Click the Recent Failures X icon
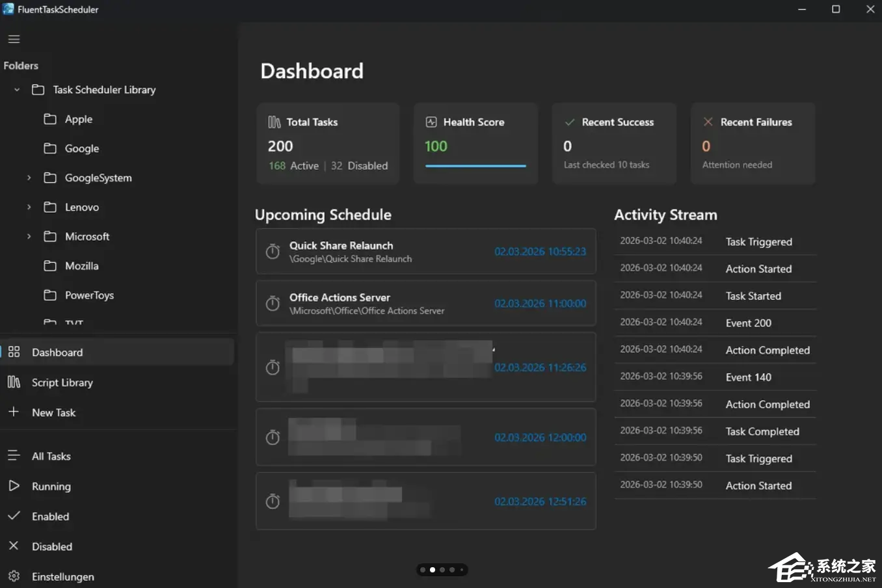Screen dimensions: 882x588 708,122
